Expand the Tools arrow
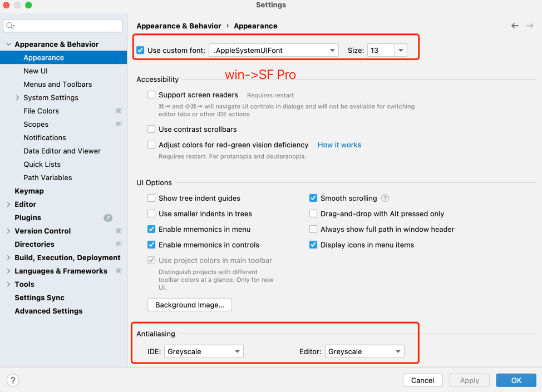The width and height of the screenshot is (542, 392). (x=9, y=284)
